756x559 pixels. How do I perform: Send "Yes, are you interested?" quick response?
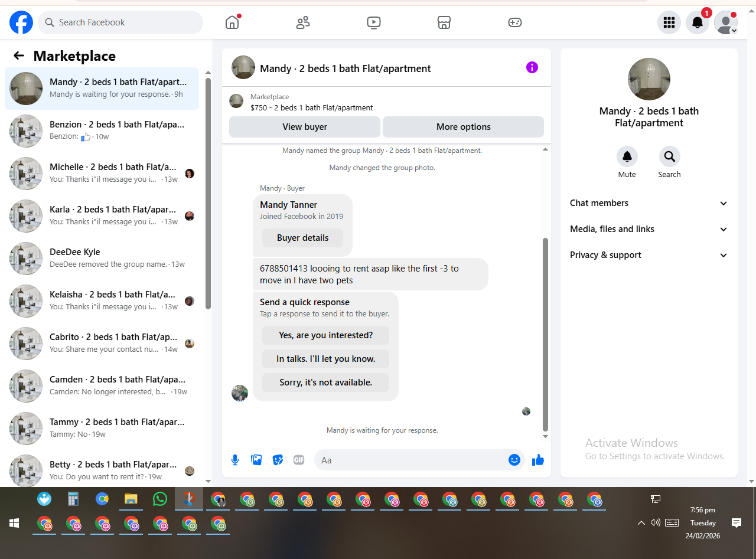click(325, 335)
